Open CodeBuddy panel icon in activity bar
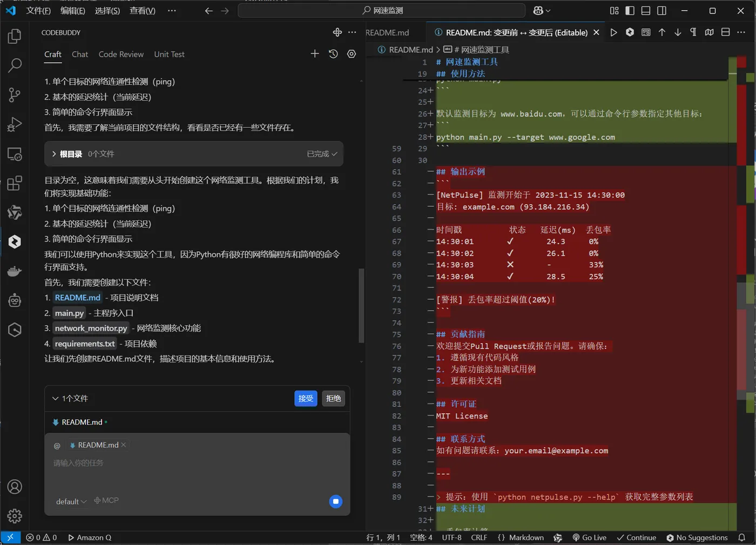The height and width of the screenshot is (545, 756). click(15, 241)
